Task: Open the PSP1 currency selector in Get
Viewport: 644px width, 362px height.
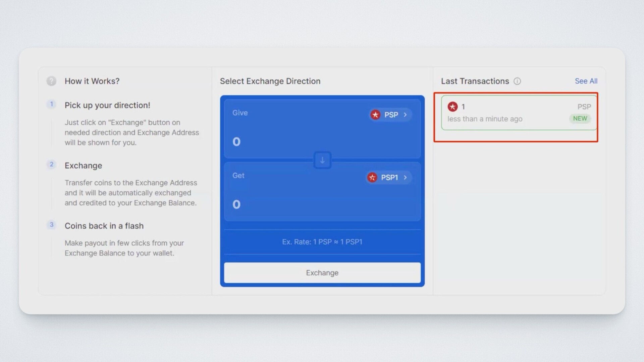Action: [389, 177]
